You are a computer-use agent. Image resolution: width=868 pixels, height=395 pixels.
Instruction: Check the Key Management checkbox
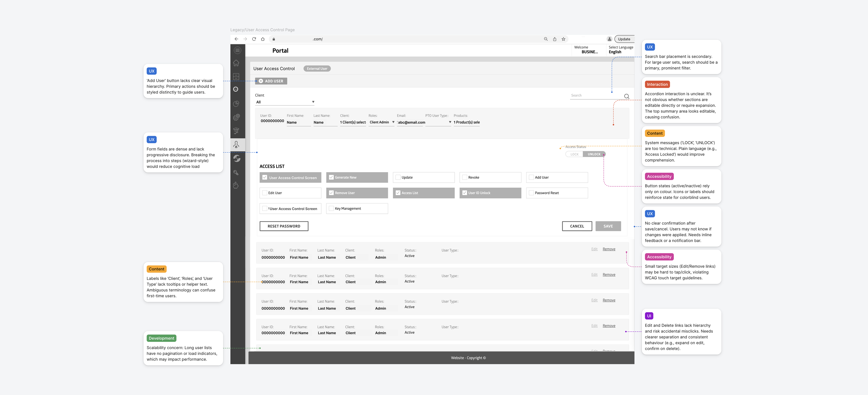coord(331,208)
